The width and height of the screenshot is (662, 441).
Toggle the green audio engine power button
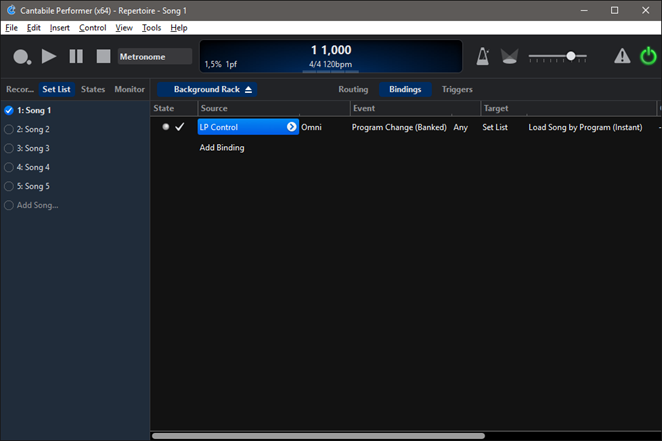click(x=648, y=56)
